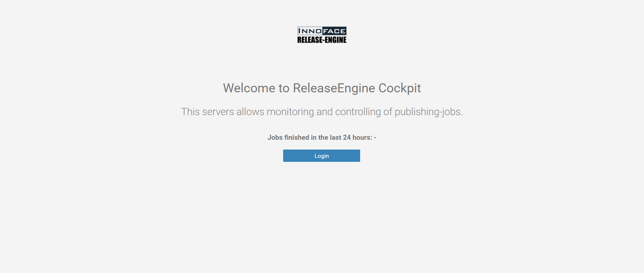Click 'publishing-jobs.' in the subtitle

click(428, 112)
